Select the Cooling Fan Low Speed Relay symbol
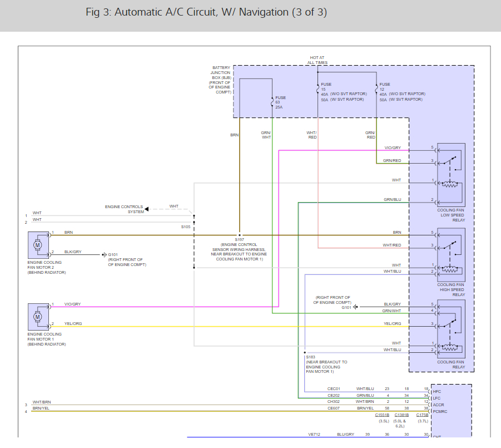 pyautogui.click(x=451, y=175)
